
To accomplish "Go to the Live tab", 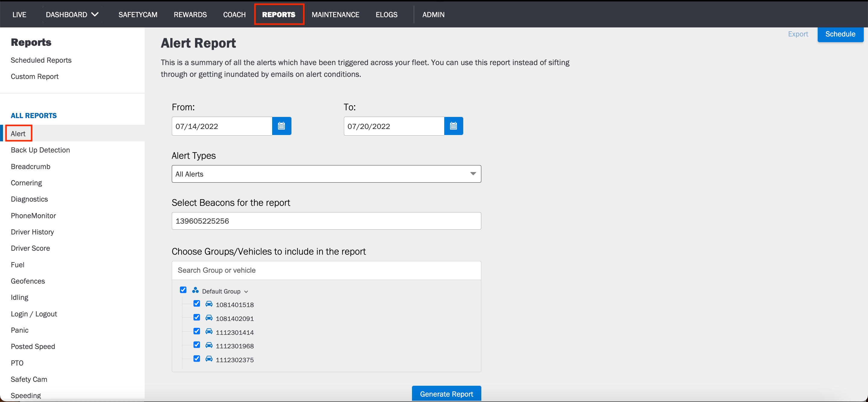I will 19,14.
